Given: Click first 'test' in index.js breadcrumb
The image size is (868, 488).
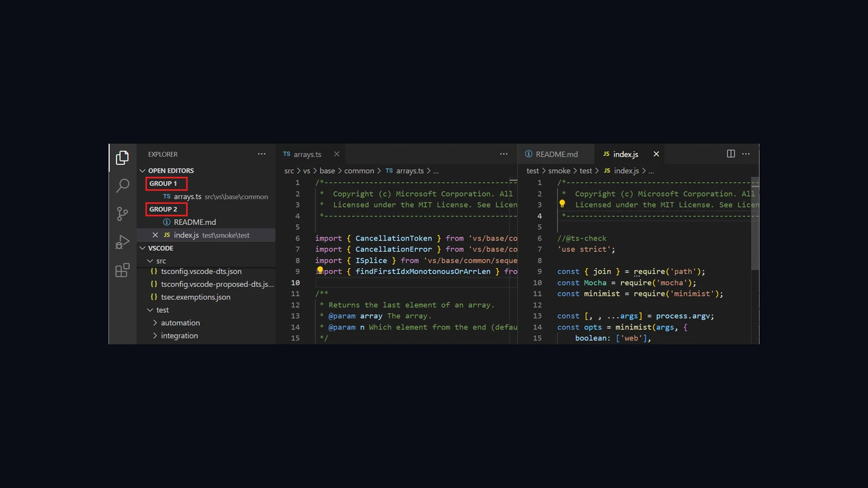Looking at the screenshot, I should (x=533, y=171).
